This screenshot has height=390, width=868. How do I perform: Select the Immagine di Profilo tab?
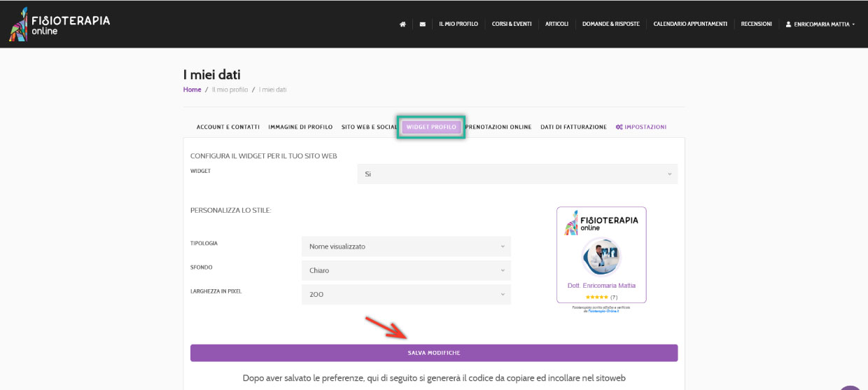point(300,127)
